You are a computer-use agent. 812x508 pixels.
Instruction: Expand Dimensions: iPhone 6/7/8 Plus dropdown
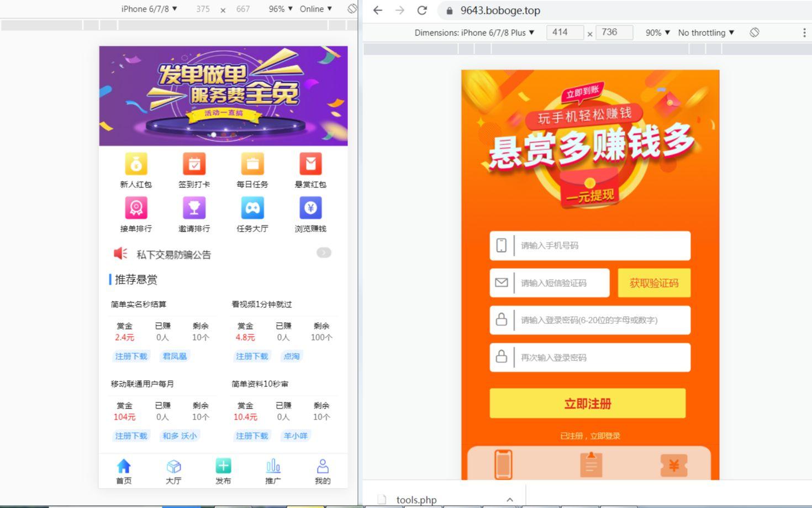[474, 33]
